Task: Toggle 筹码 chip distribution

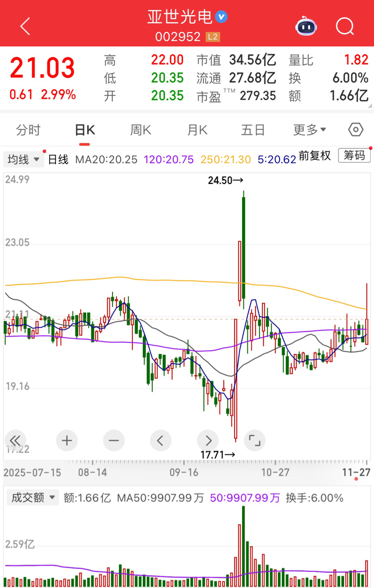Action: click(x=354, y=156)
